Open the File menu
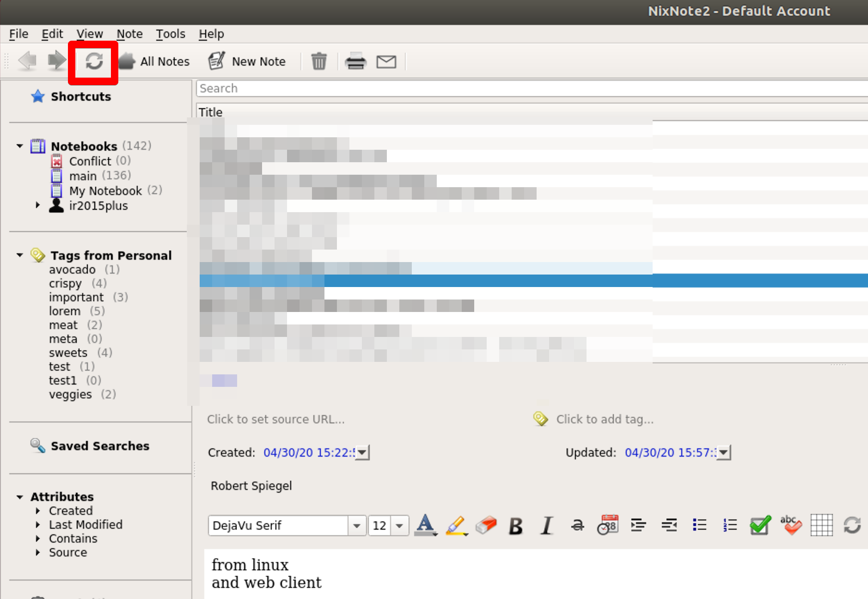The width and height of the screenshot is (868, 599). (x=18, y=34)
